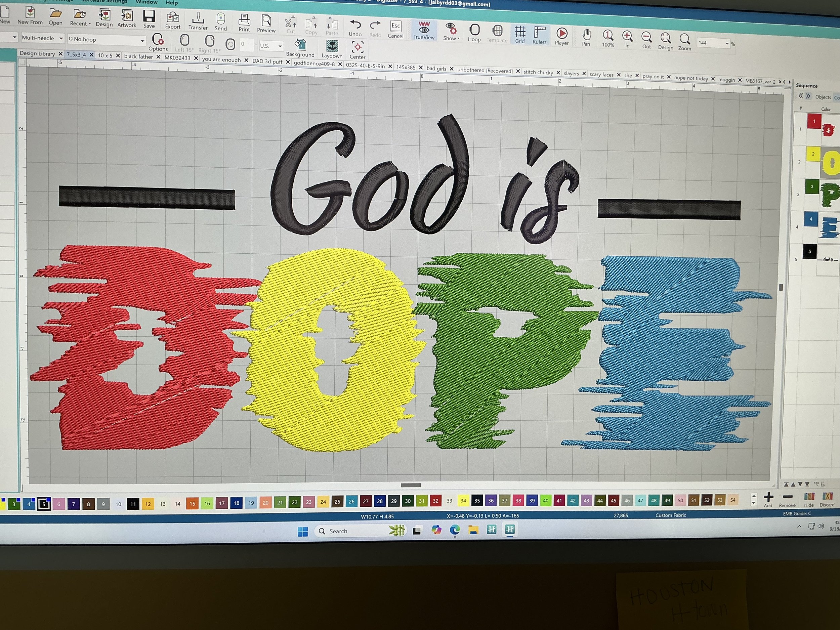The image size is (840, 630).
Task: Open the zoom percentage dropdown
Action: (727, 44)
